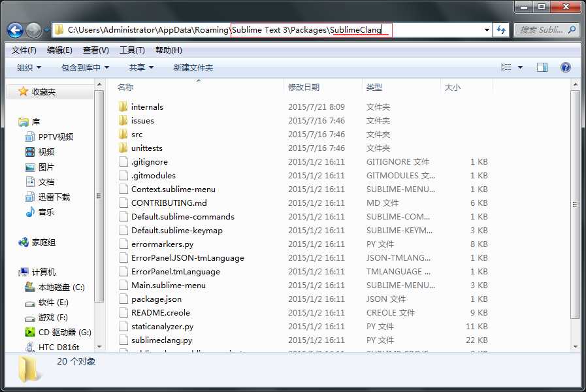The width and height of the screenshot is (586, 392).
Task: Open the 组织 dropdown
Action: point(29,68)
